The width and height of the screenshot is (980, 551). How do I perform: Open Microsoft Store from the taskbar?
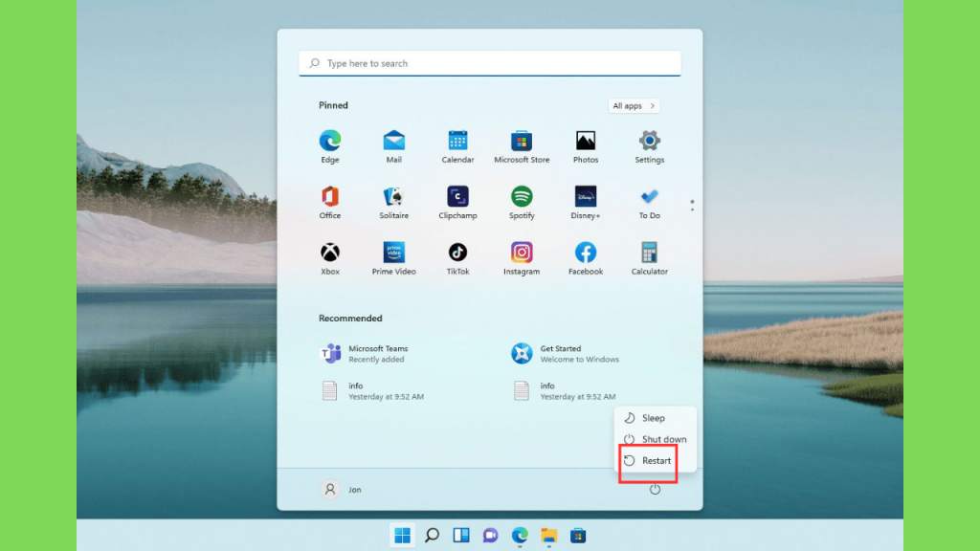[578, 536]
